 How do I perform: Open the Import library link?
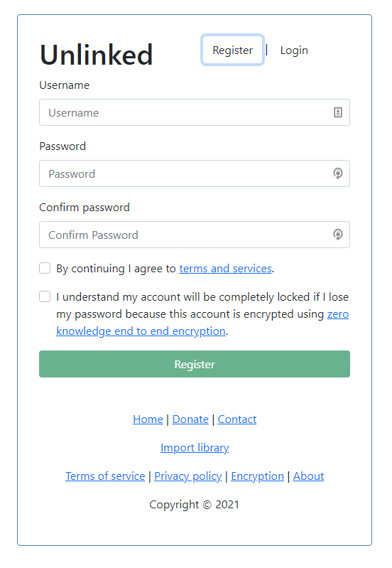click(x=195, y=448)
